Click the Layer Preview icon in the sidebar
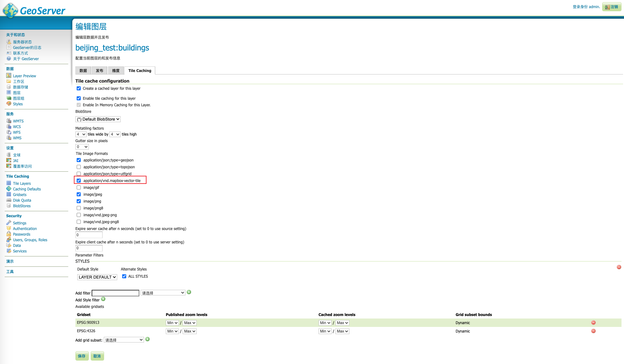The image size is (624, 364). (x=9, y=76)
